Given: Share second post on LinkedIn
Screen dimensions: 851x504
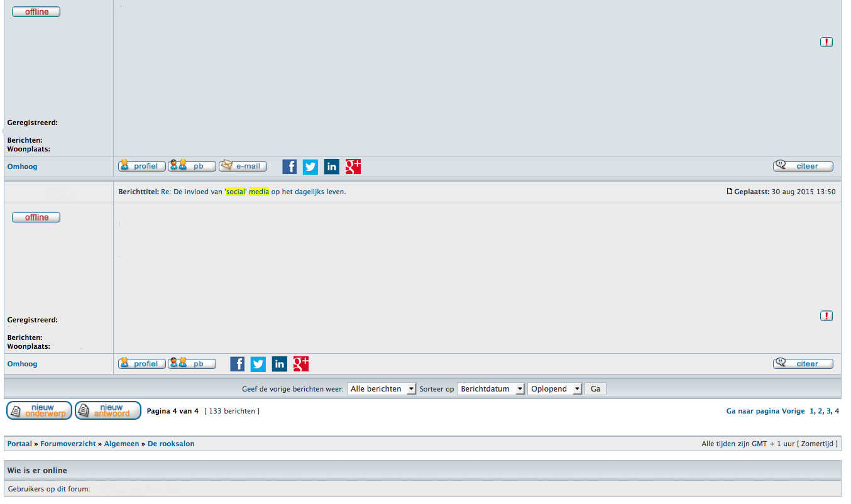Looking at the screenshot, I should [x=280, y=364].
